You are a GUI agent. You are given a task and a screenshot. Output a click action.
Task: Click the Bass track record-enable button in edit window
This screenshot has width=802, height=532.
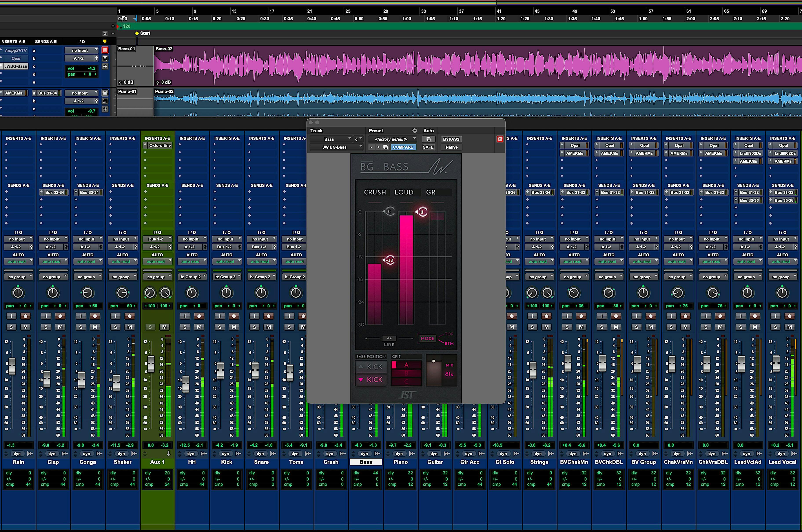[x=105, y=50]
